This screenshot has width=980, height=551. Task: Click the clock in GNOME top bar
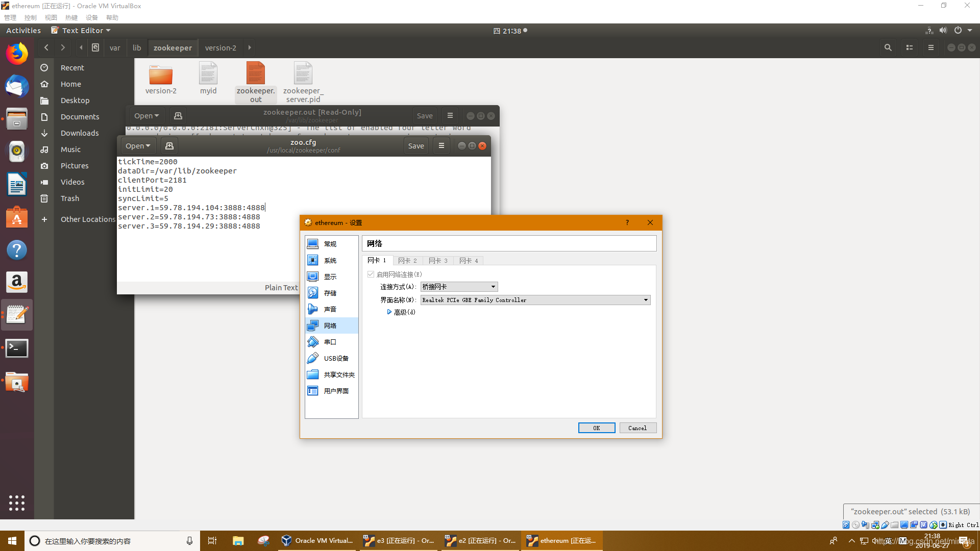pos(510,31)
